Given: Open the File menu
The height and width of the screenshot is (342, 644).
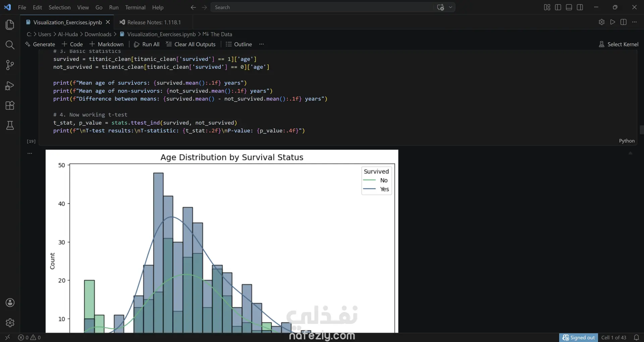Looking at the screenshot, I should tap(22, 7).
